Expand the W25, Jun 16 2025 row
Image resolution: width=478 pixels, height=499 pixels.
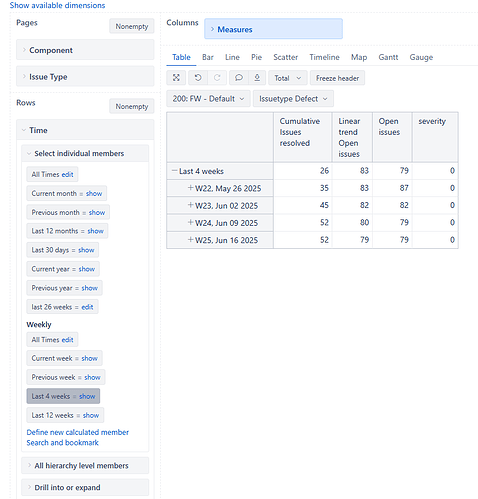190,240
